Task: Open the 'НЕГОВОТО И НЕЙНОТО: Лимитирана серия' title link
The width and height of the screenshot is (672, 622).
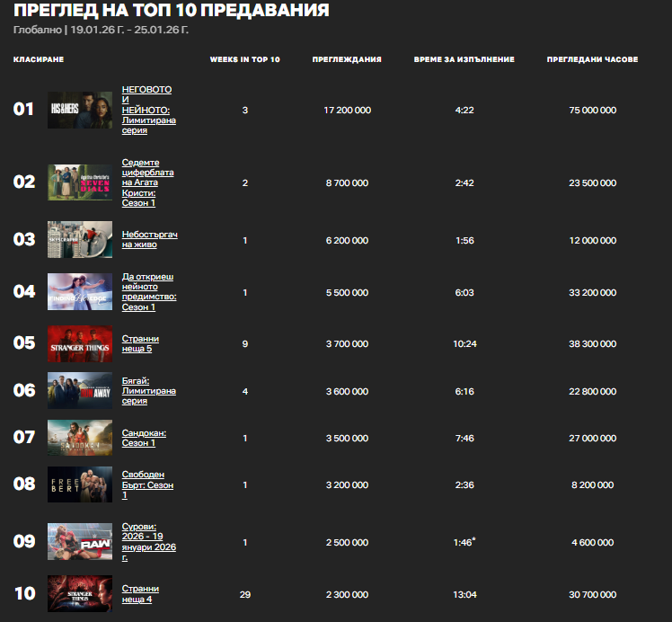Action: 148,110
